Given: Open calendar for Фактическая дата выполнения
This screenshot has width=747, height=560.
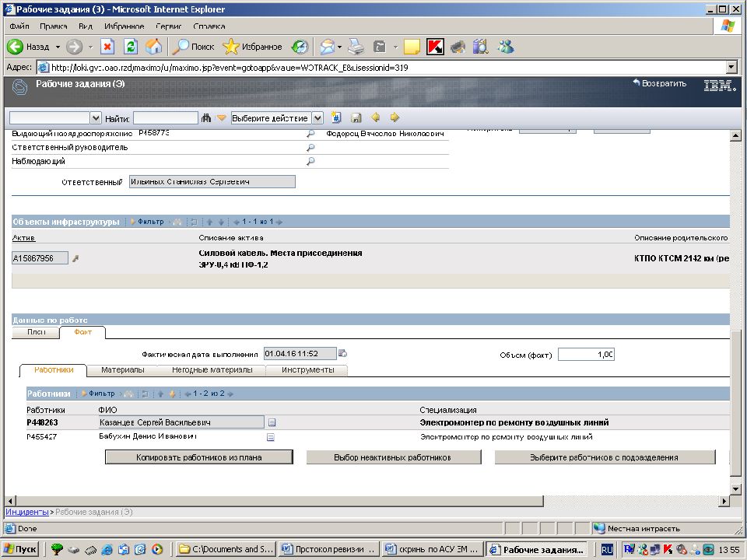Looking at the screenshot, I should click(342, 353).
